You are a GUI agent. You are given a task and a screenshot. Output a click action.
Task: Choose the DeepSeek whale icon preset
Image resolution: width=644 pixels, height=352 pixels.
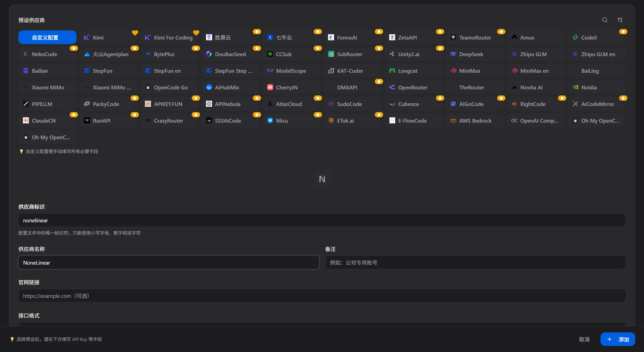[x=453, y=54]
